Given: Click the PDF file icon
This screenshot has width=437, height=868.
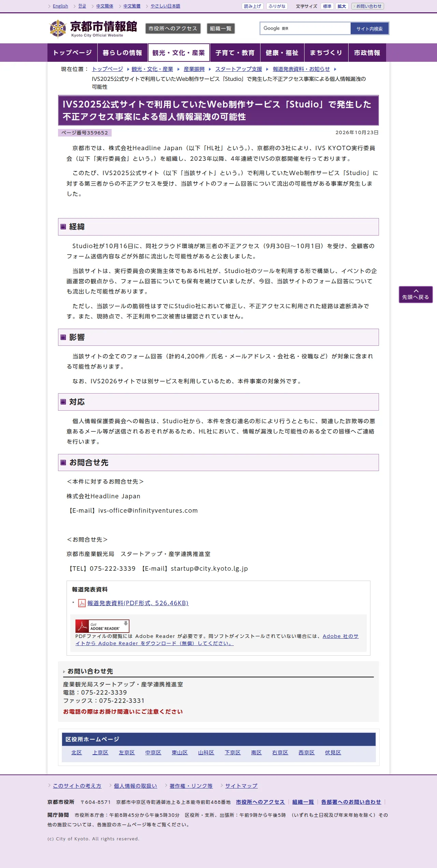Looking at the screenshot, I should coord(82,603).
